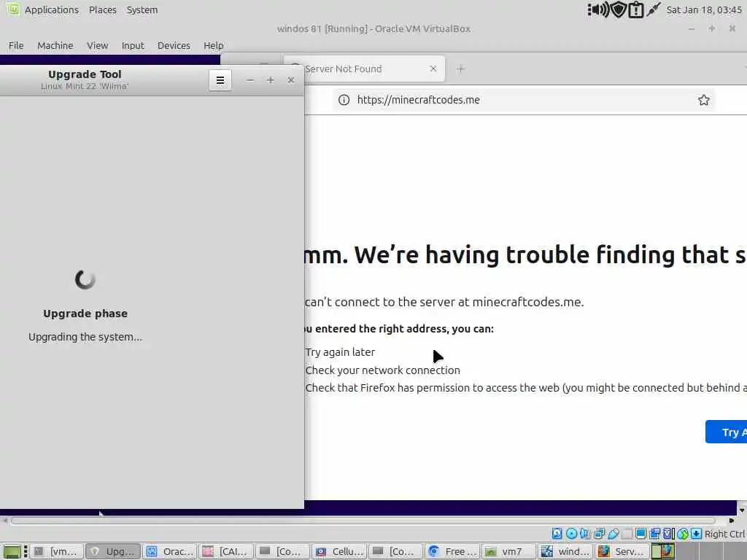
Task: Open VirtualBox Help menu
Action: pos(214,45)
